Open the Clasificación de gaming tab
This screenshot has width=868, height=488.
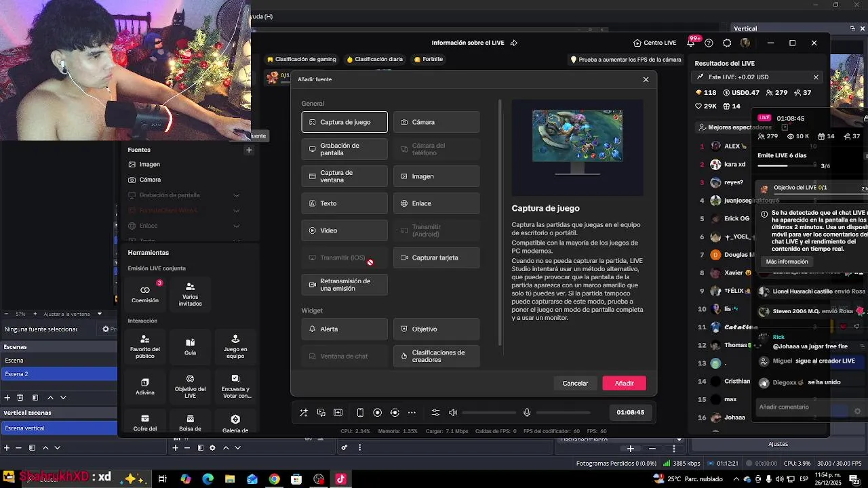pos(302,59)
